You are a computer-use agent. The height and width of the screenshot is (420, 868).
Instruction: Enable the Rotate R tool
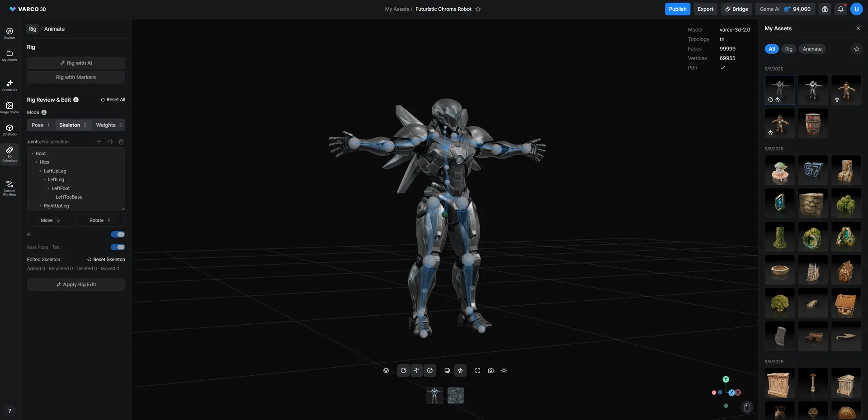point(100,220)
